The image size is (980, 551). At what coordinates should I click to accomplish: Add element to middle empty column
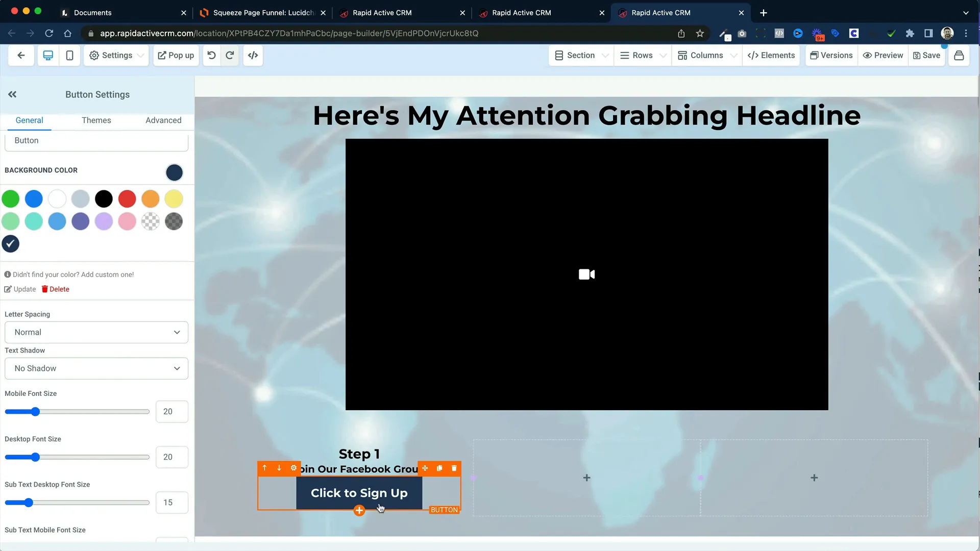point(587,478)
